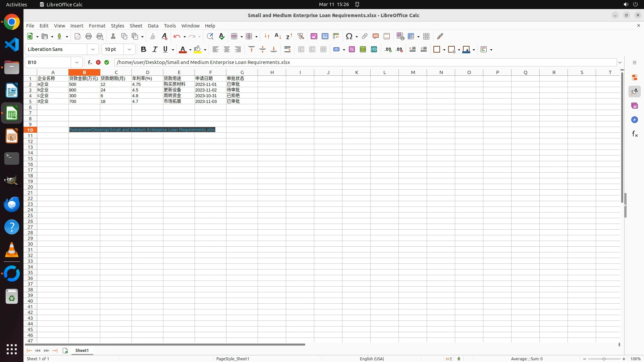Click the Insert Chart icon
Screen dimensions: 644x362
point(325,36)
